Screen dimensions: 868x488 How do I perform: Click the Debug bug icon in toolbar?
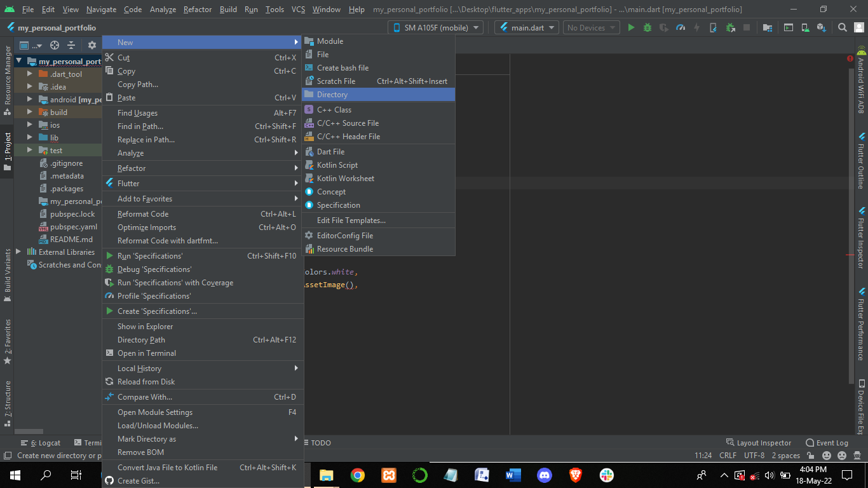click(x=648, y=27)
